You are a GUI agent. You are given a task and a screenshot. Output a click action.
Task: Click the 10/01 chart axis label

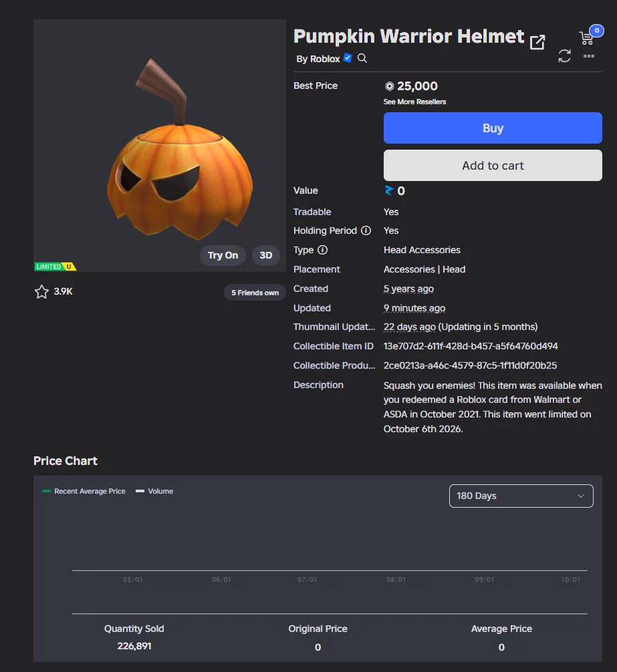(x=571, y=579)
